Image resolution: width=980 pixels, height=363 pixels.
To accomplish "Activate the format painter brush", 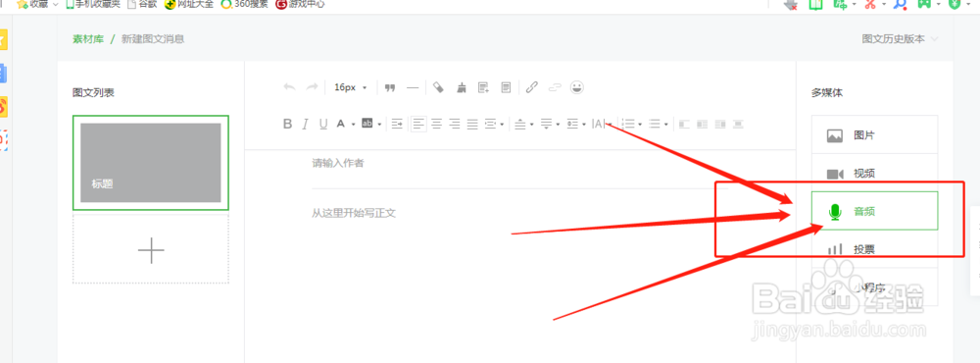I will pos(462,87).
